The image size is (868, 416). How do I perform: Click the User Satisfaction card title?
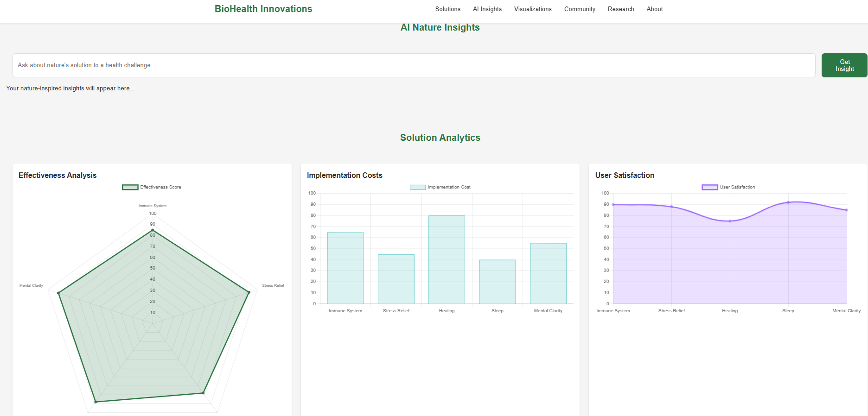point(625,175)
